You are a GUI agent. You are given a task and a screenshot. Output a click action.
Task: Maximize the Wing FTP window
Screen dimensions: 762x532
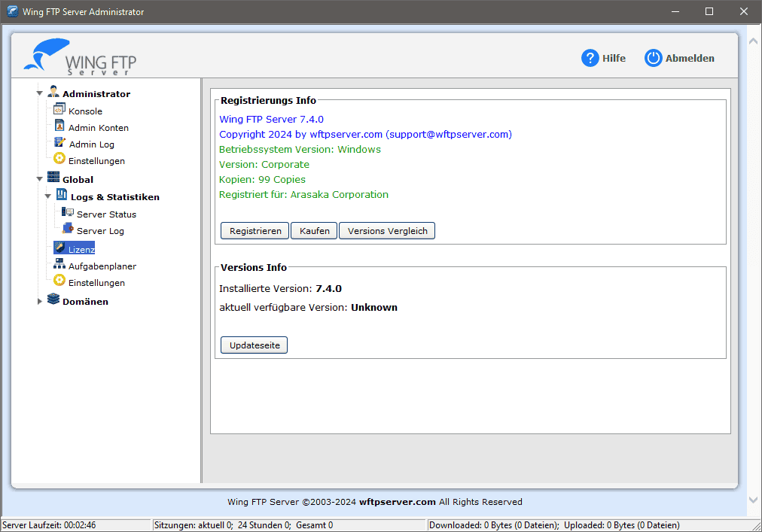[709, 11]
